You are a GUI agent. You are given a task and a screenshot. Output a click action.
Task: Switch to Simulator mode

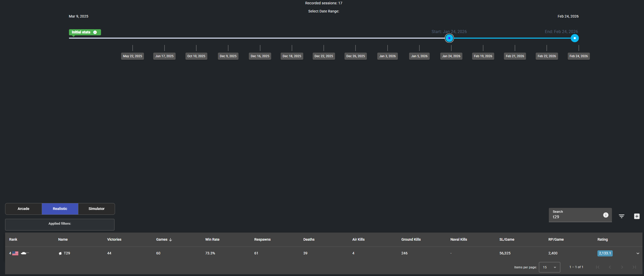tap(96, 209)
